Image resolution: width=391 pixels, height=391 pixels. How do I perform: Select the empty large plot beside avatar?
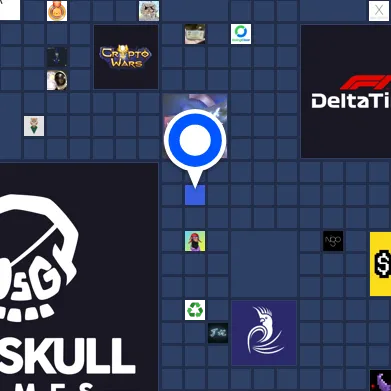(x=264, y=264)
